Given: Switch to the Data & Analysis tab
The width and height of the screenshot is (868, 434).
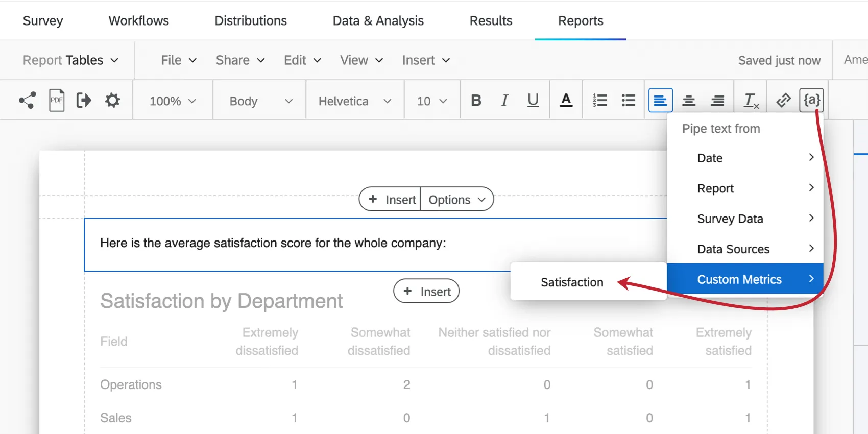Looking at the screenshot, I should coord(378,21).
